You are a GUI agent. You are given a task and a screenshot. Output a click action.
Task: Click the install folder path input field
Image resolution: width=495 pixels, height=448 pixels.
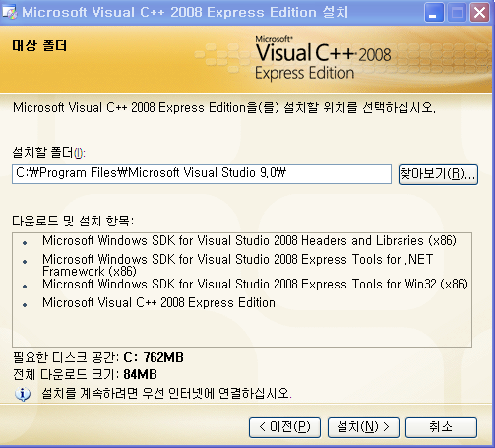pyautogui.click(x=202, y=174)
